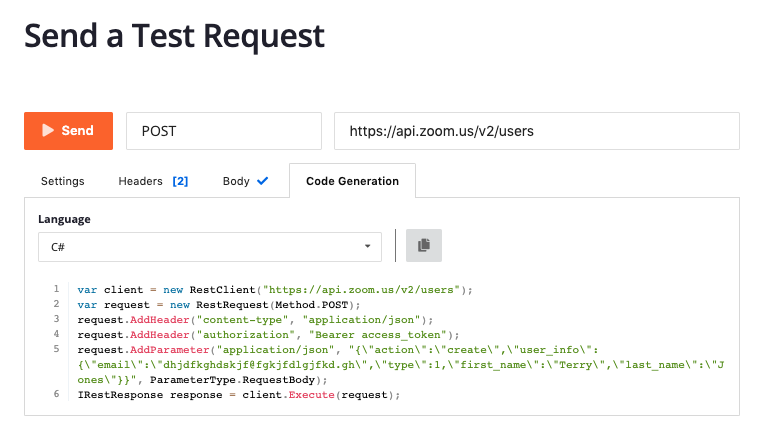Click the blue checkmark next to Body

pos(262,181)
